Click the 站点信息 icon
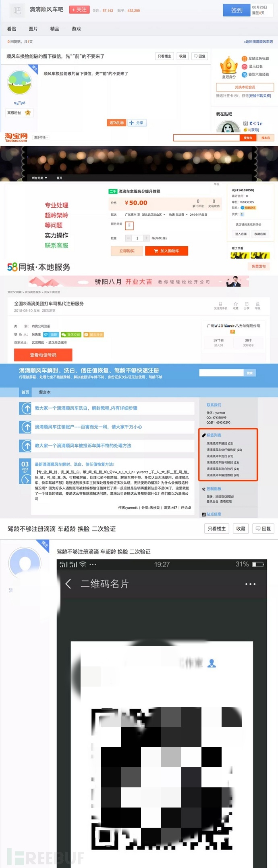 [203, 514]
